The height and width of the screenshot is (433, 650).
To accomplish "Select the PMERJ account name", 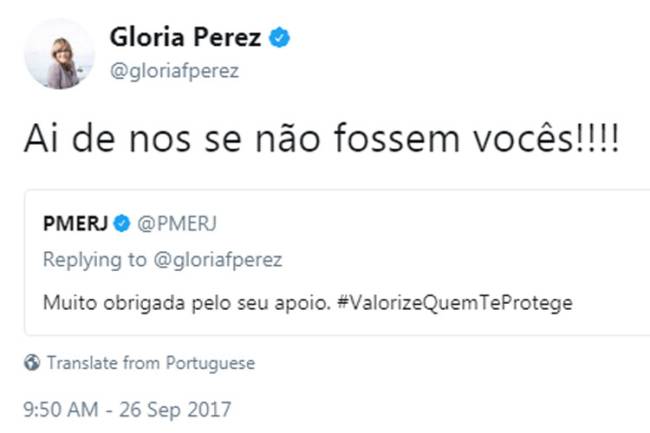I will 76,222.
